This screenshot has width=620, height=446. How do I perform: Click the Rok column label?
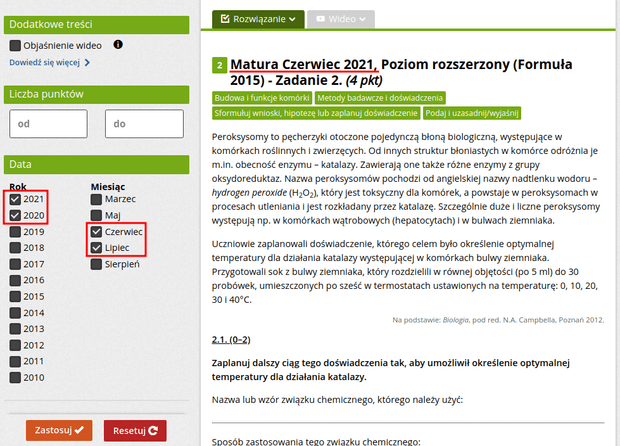coord(18,186)
